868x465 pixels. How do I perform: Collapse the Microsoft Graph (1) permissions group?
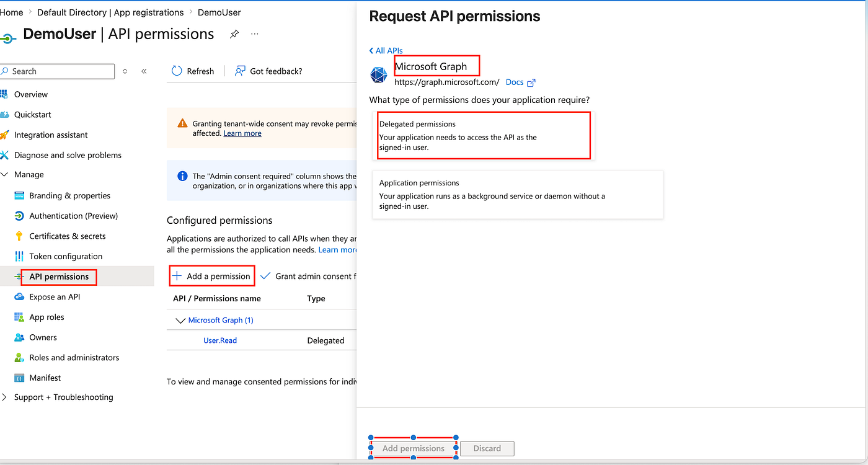(x=181, y=321)
